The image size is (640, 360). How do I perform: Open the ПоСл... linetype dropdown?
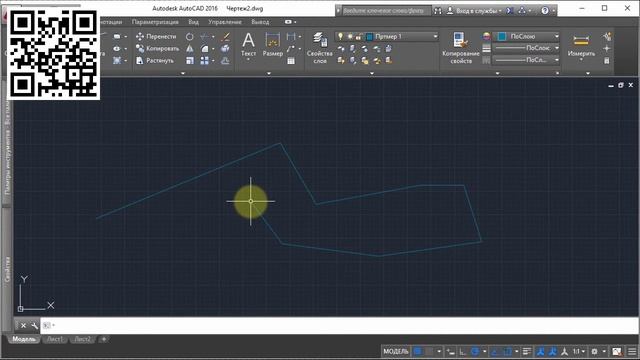527,60
